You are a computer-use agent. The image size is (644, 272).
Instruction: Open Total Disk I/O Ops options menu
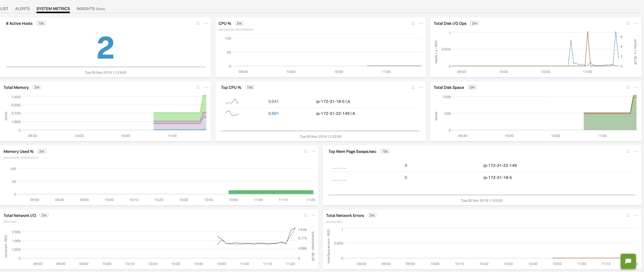click(x=636, y=23)
